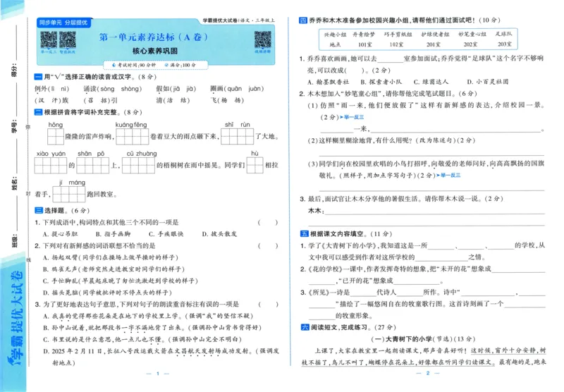This screenshot has width=564, height=392.
Task: Click the writing grid under shān pō
Action: click(x=92, y=166)
